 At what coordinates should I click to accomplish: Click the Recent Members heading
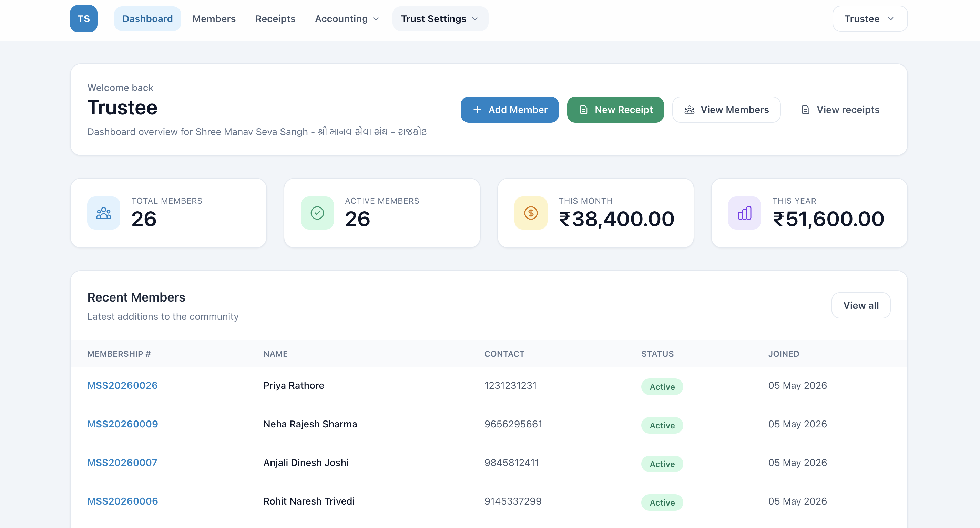coord(136,297)
